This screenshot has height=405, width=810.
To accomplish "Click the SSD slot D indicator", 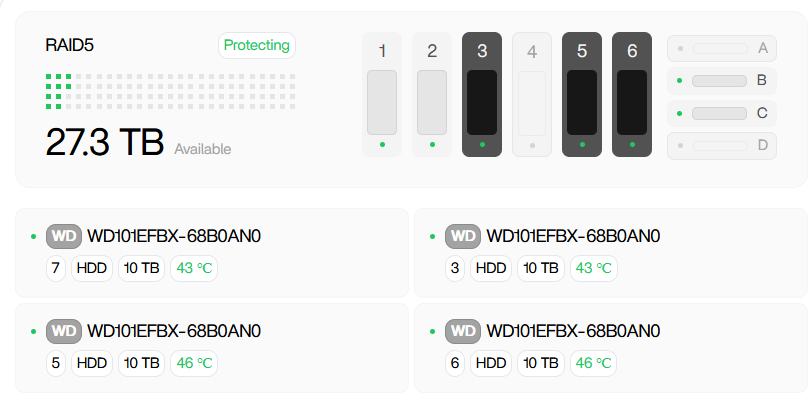I will [x=722, y=146].
